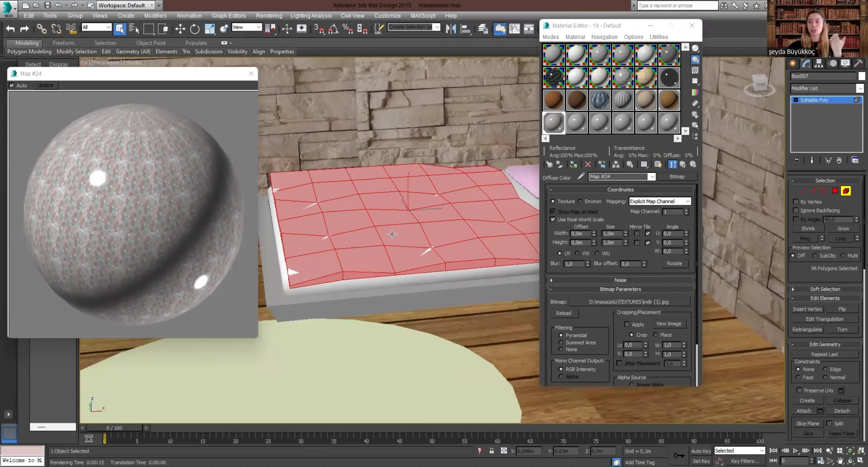Screen dimensions: 868x467
Task: Open the Align tool in main toolbar
Action: tap(465, 29)
